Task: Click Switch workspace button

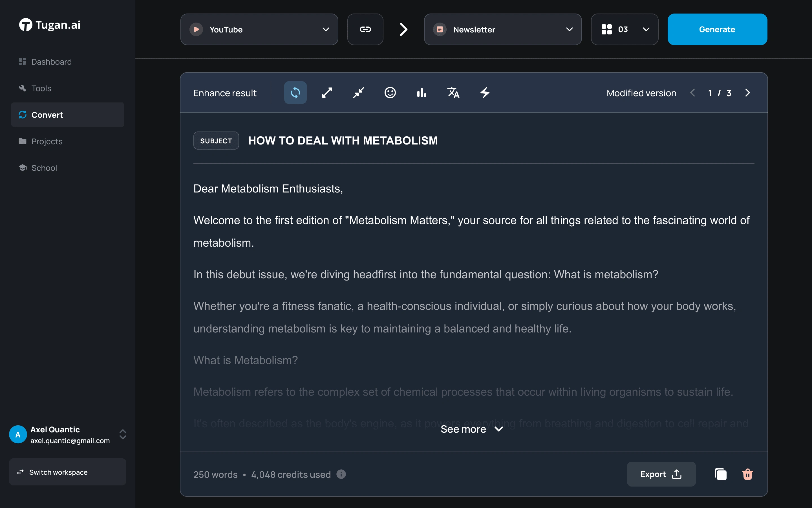Action: point(67,472)
